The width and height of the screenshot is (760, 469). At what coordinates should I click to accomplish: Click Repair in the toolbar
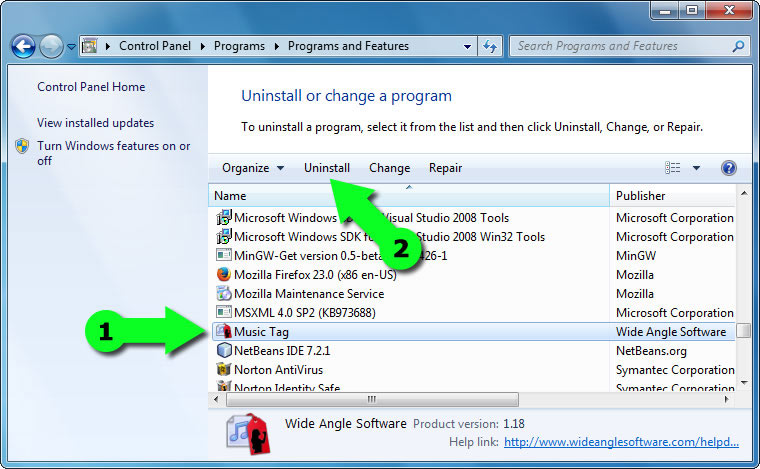point(445,168)
